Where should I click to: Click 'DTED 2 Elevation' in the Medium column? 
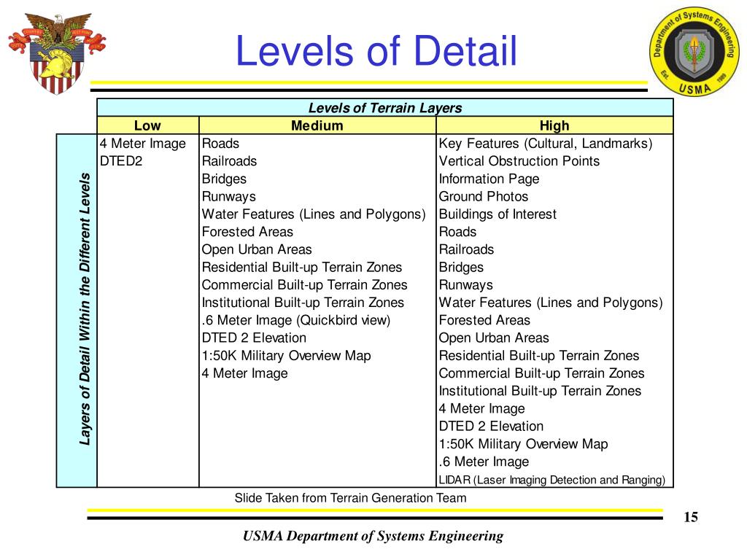(x=254, y=338)
